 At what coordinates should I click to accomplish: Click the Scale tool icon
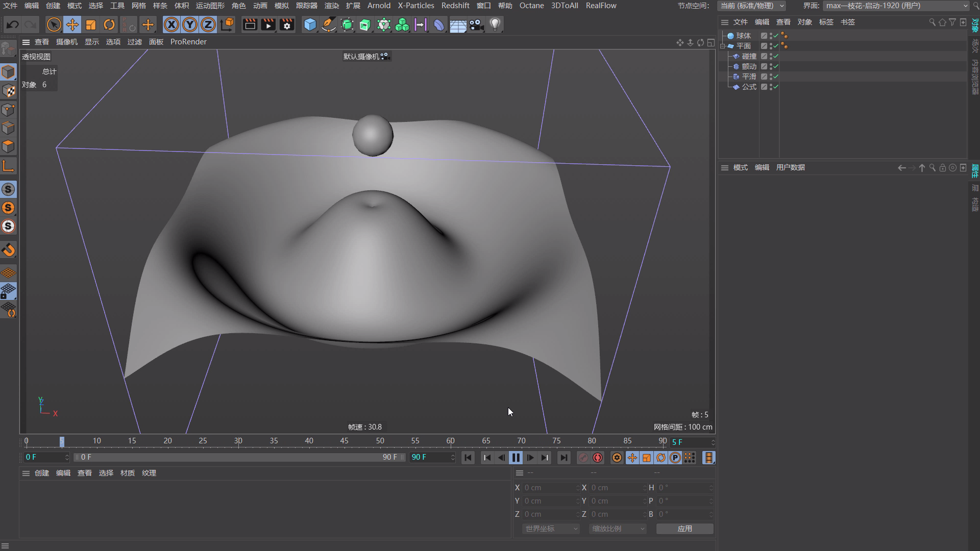click(x=91, y=24)
